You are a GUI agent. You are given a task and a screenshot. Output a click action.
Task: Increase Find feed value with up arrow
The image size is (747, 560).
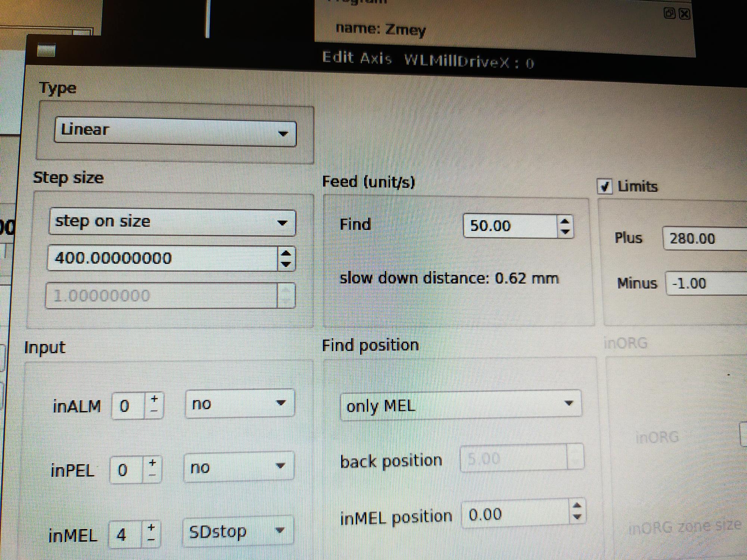[x=565, y=221]
